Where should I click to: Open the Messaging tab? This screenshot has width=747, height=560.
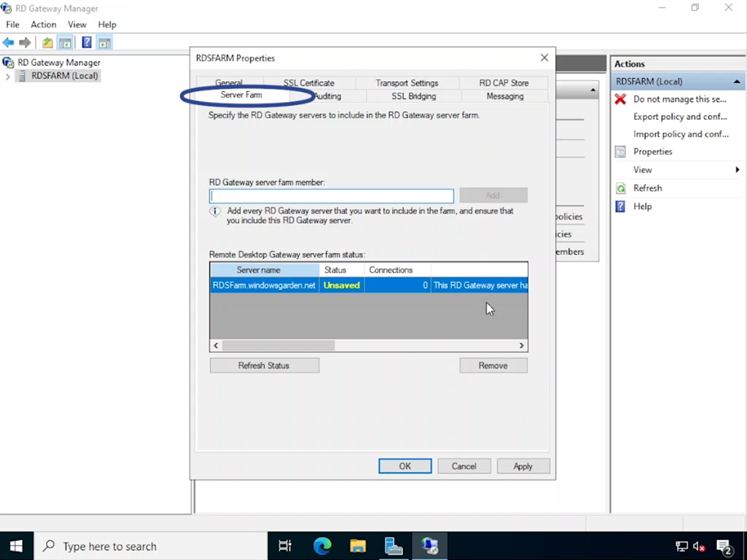click(503, 96)
